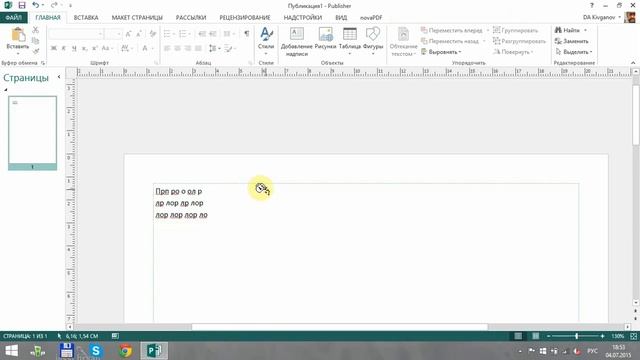Show whole page with the fit icon

click(633, 336)
